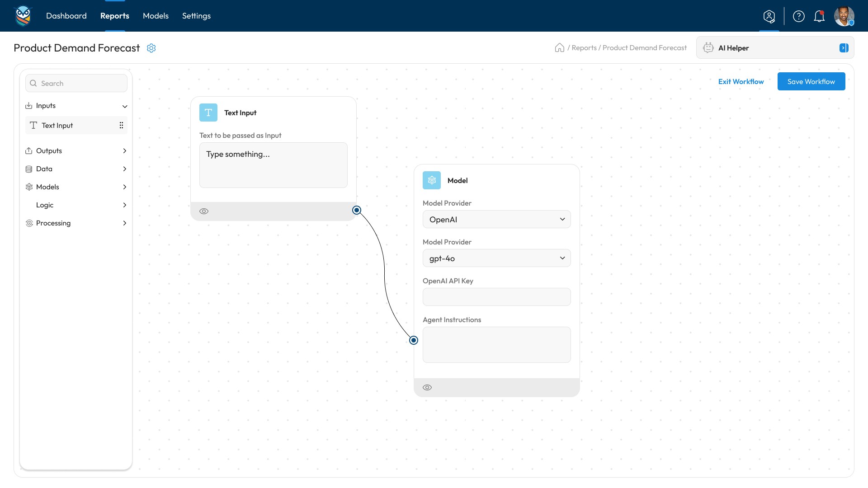Collapse the AI Helper panel toggle
868x488 pixels.
(x=844, y=48)
